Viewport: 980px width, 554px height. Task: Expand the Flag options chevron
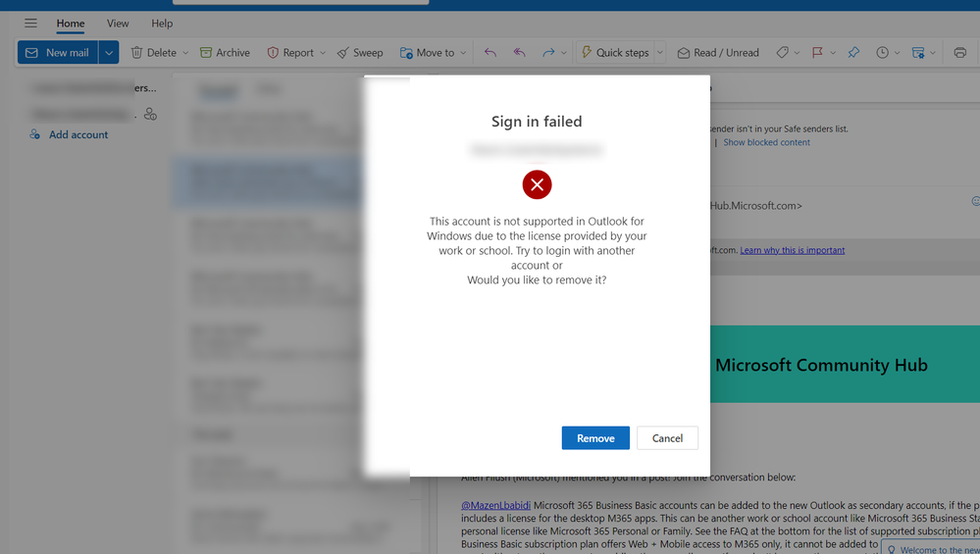pyautogui.click(x=833, y=53)
